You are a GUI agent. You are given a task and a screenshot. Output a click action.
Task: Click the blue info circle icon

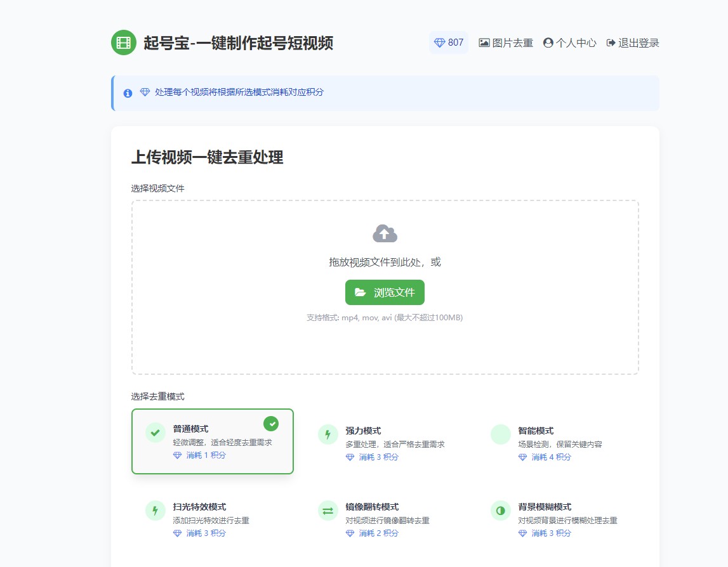(128, 93)
